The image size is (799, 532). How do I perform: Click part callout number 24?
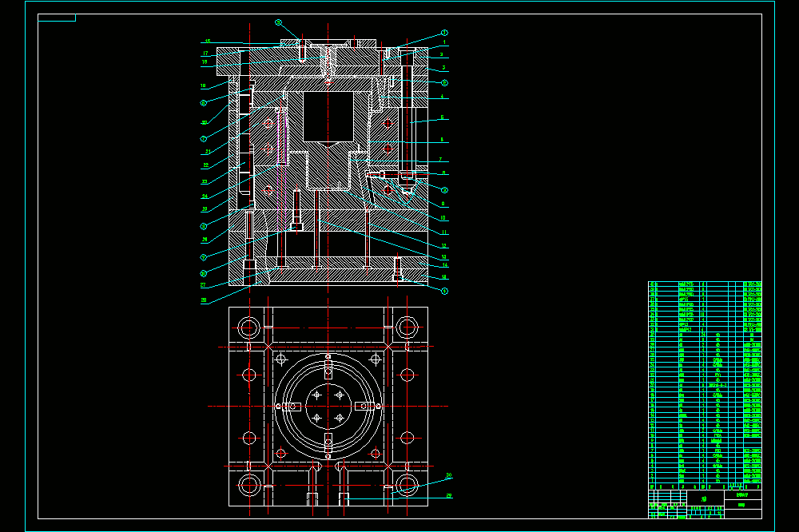205,197
